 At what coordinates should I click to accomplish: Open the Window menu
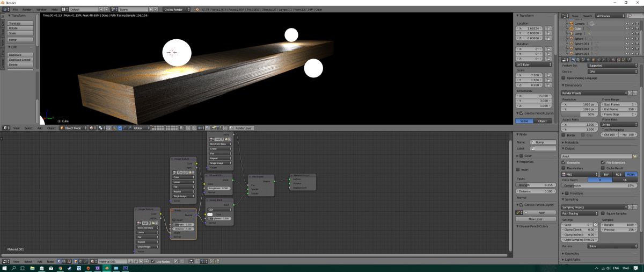point(41,10)
